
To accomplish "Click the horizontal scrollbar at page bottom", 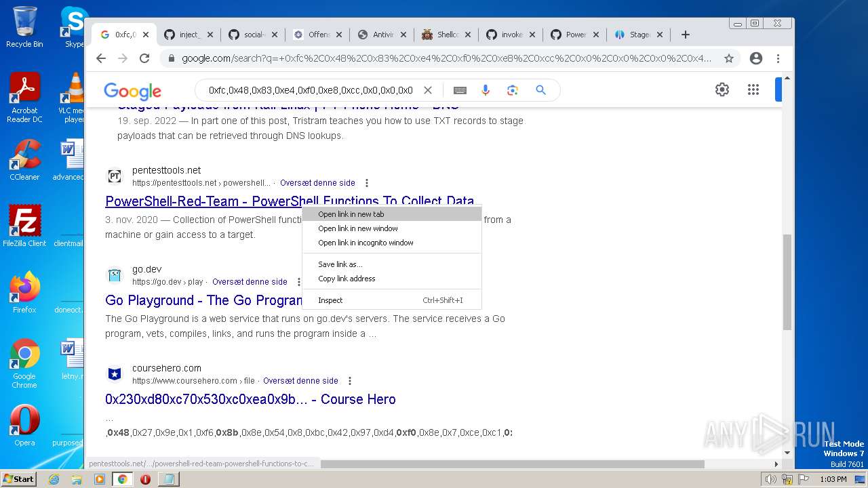I will [x=512, y=464].
